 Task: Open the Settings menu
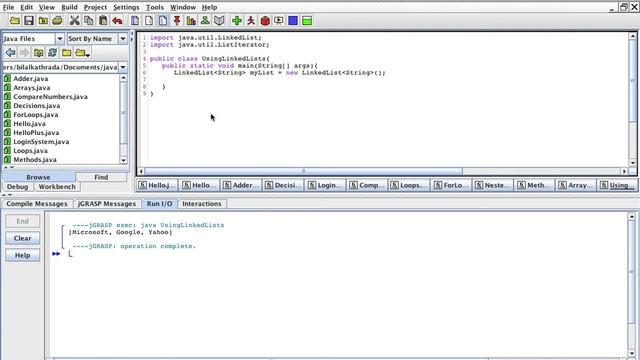[126, 7]
